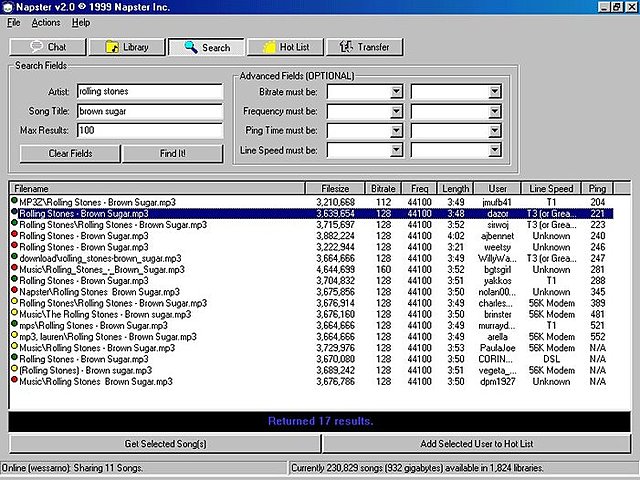The width and height of the screenshot is (640, 480).
Task: Click red status dot of weetsy row
Action: coord(14,245)
